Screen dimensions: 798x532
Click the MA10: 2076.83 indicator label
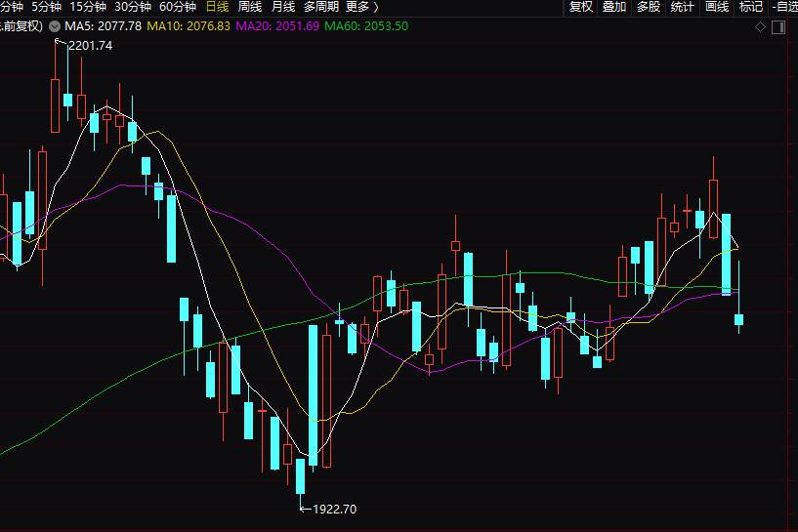click(189, 26)
